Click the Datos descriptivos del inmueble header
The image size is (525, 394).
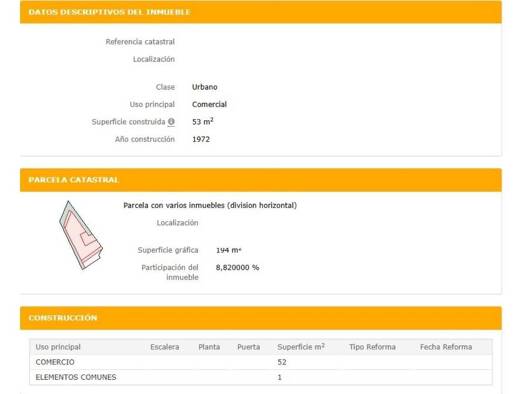(x=261, y=12)
